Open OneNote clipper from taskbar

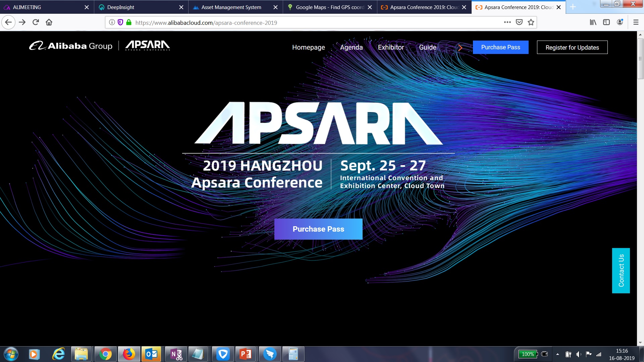tap(176, 354)
